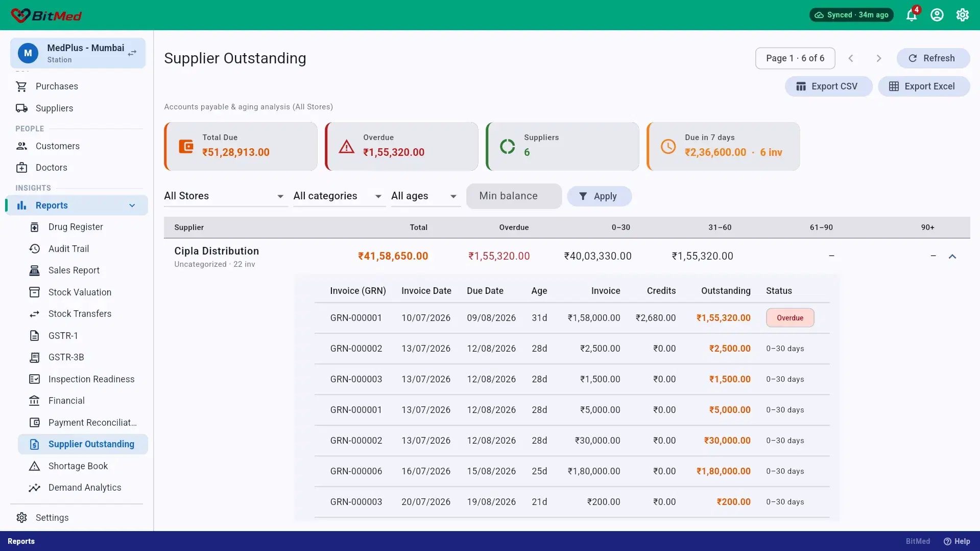Click the Suppliers count card
The width and height of the screenshot is (980, 551).
pos(562,146)
